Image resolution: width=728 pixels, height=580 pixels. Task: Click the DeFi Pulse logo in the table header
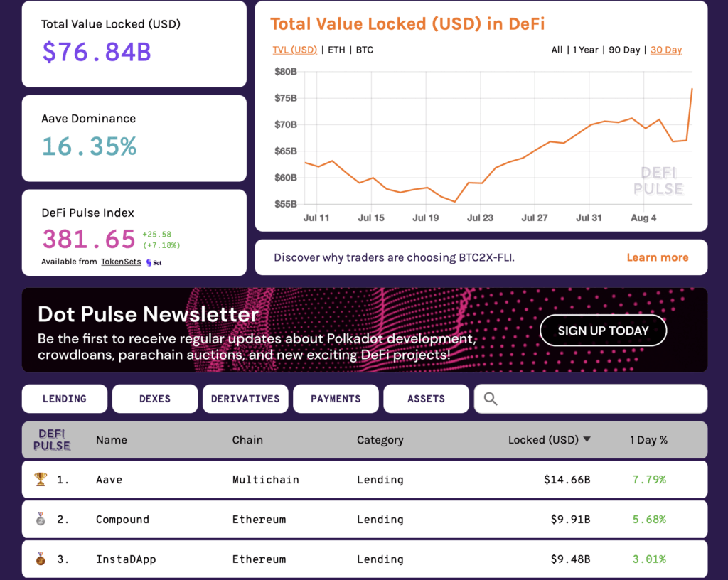(51, 440)
